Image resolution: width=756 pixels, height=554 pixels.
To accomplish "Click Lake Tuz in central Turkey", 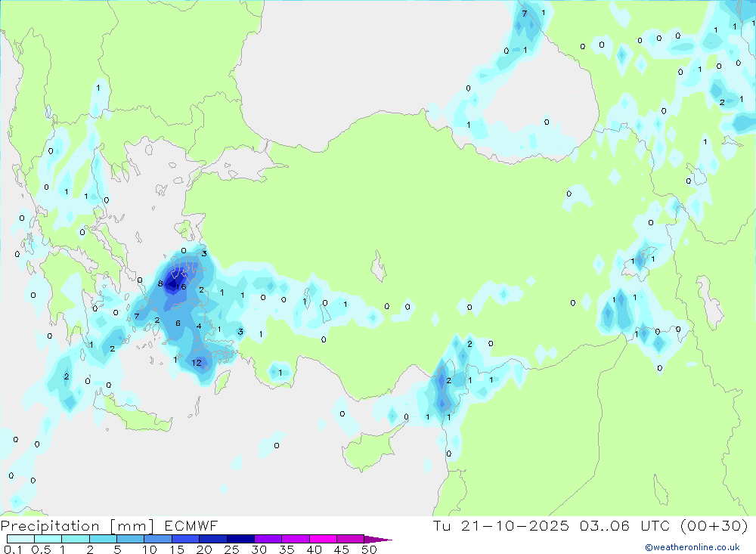I will click(379, 266).
